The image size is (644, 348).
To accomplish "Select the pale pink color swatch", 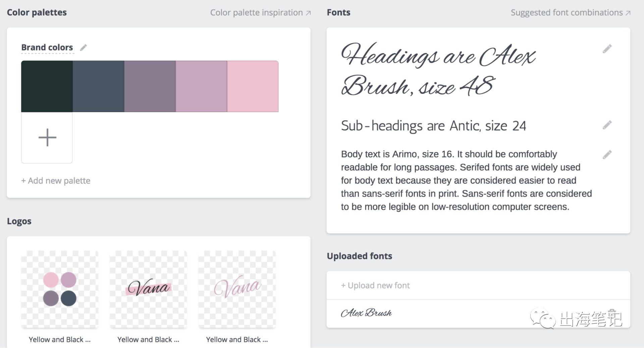I will tap(253, 86).
